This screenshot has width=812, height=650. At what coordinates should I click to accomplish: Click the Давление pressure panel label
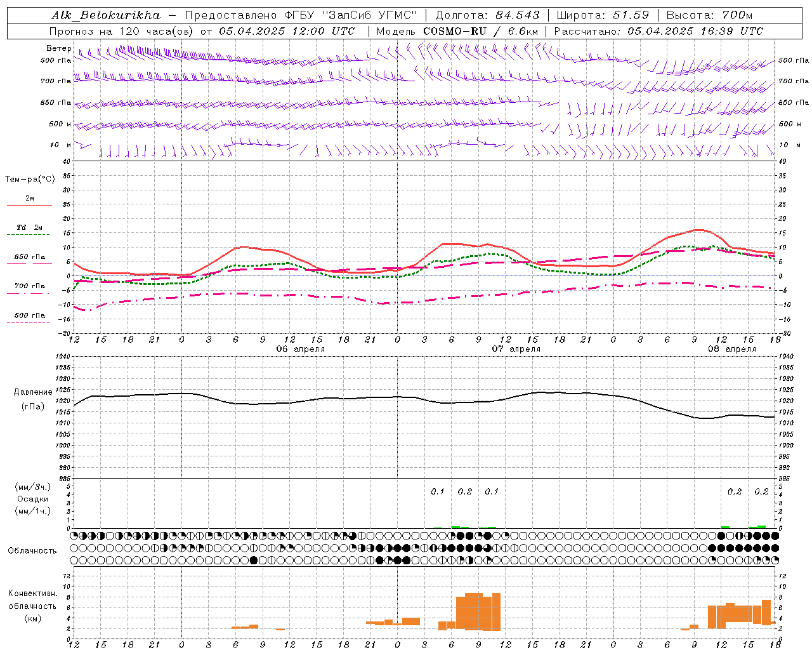pos(33,392)
